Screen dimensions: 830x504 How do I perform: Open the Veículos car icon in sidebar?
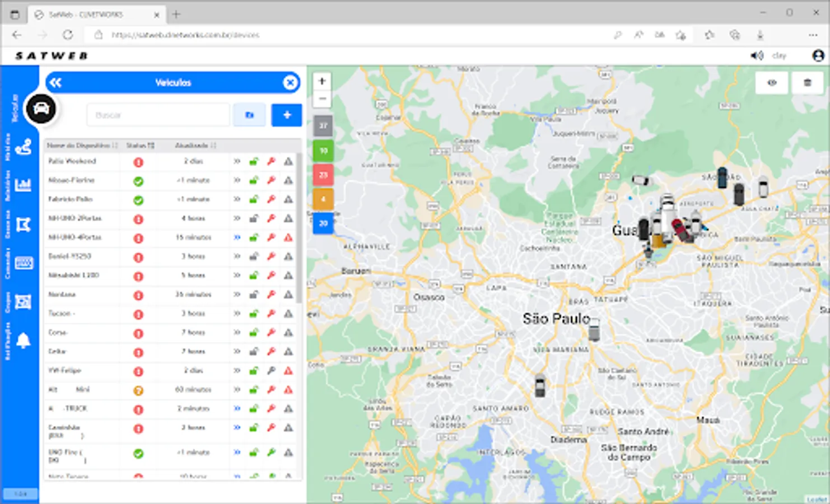coord(41,109)
